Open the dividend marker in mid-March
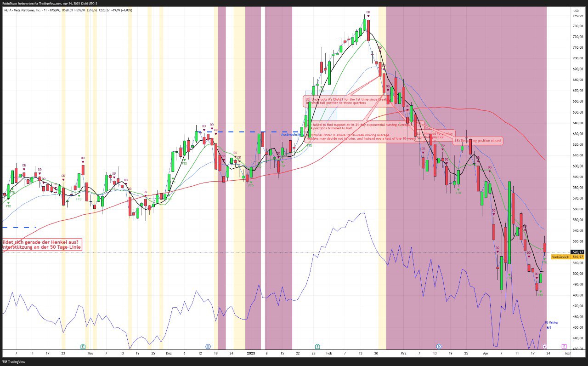Image resolution: width=588 pixels, height=366 pixels. [x=438, y=346]
